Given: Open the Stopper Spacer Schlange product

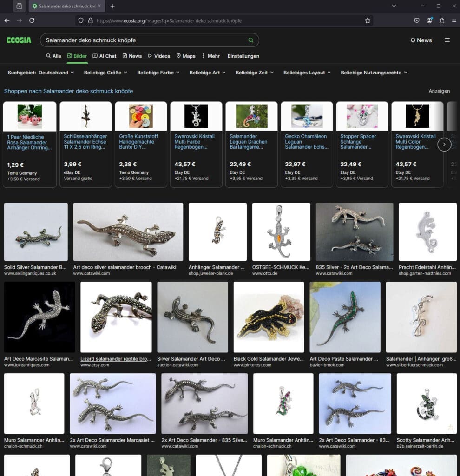Looking at the screenshot, I should click(362, 145).
